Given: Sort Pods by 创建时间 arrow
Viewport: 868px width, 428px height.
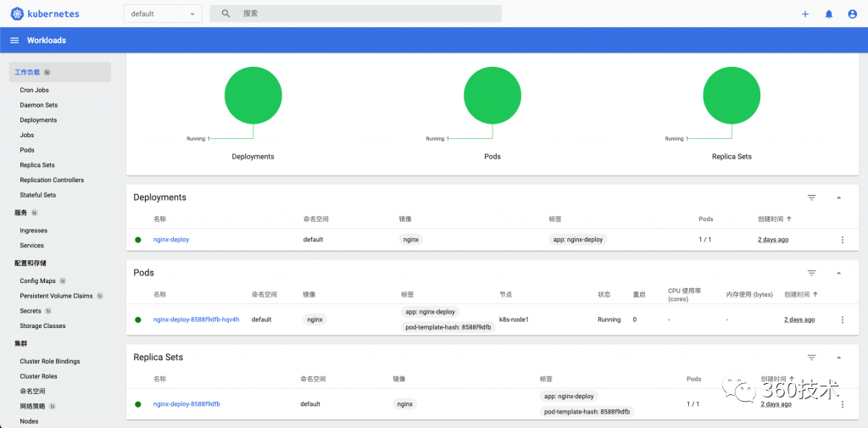Looking at the screenshot, I should point(815,294).
